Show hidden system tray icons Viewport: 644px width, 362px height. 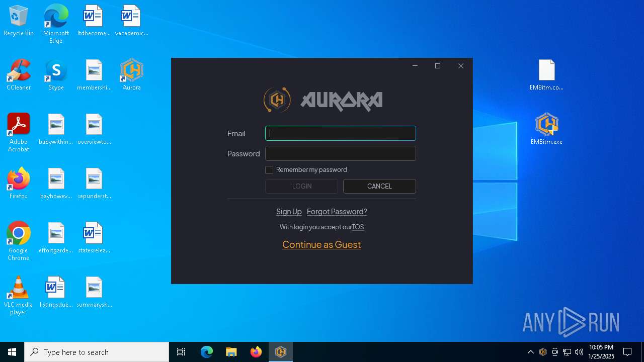click(x=531, y=352)
